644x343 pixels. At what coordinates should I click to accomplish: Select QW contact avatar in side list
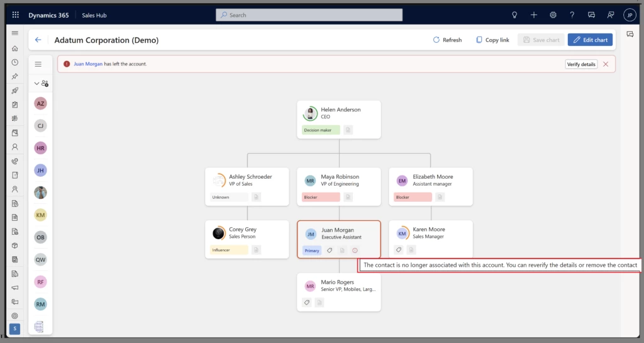pos(40,259)
